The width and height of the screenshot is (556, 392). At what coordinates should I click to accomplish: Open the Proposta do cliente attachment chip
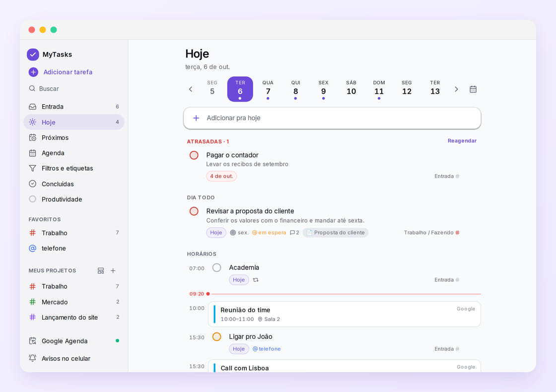tap(336, 233)
